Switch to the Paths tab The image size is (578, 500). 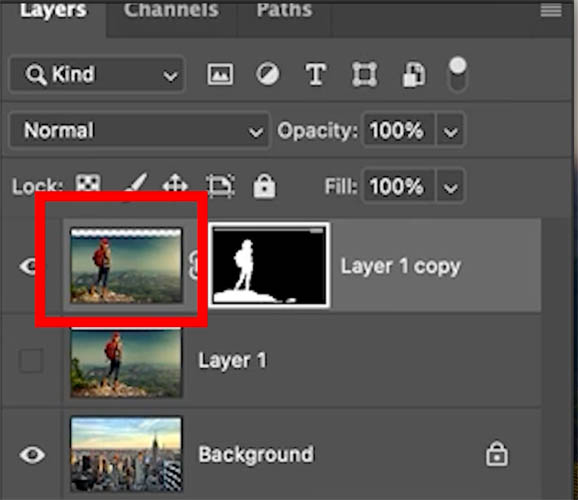click(285, 10)
